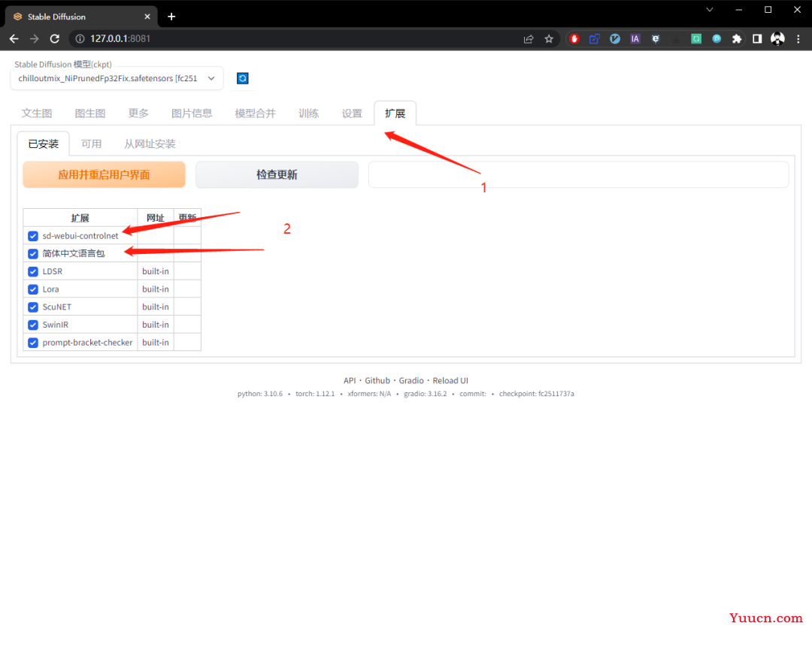Click the share page icon in the address bar

[x=529, y=38]
